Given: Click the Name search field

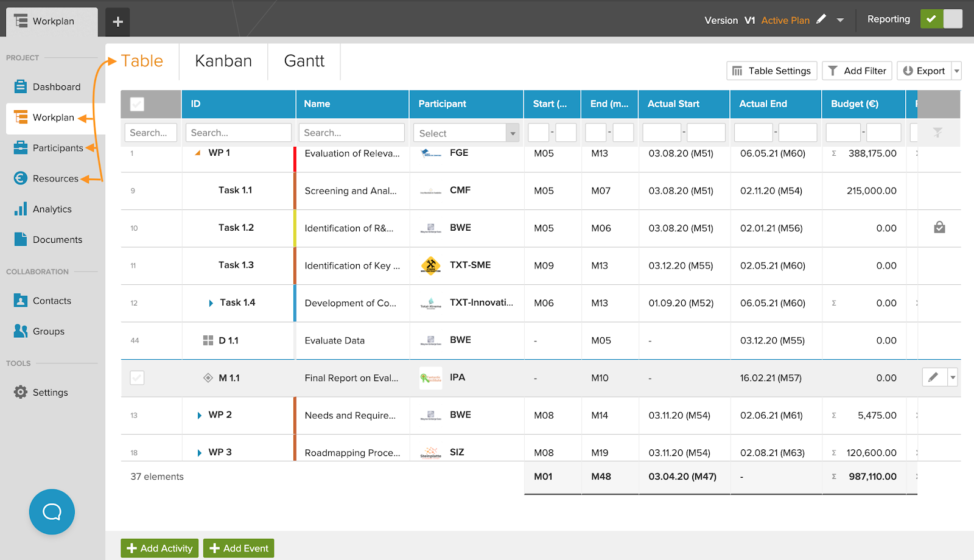Looking at the screenshot, I should click(351, 133).
